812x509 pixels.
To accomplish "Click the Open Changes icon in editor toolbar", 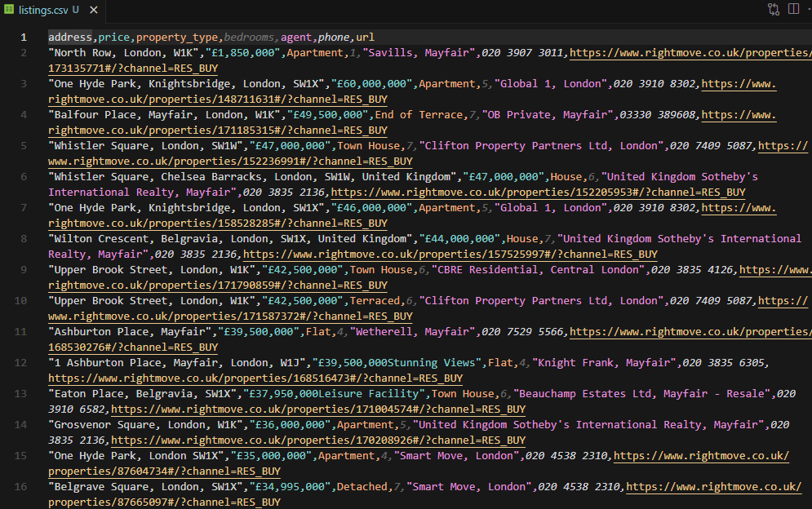I will point(773,10).
